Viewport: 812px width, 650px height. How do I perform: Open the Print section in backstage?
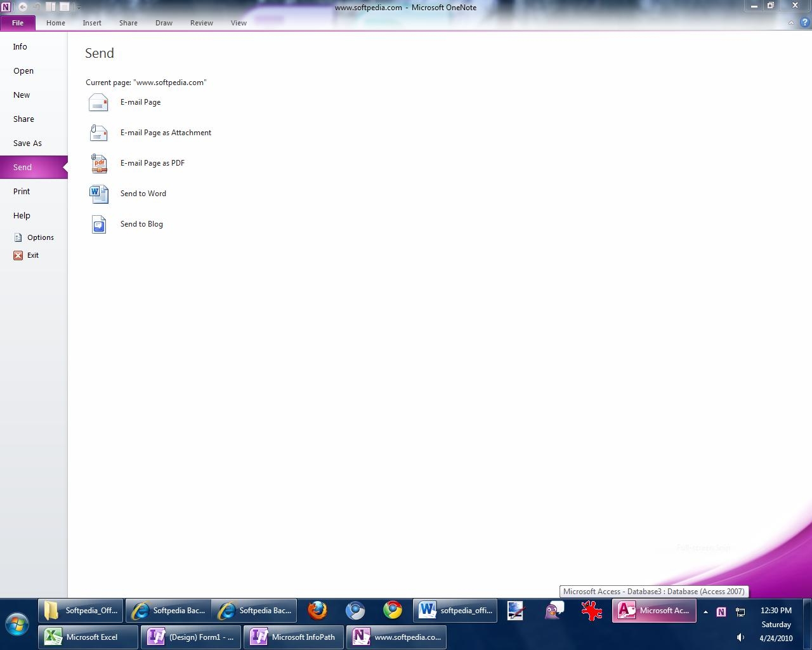[x=22, y=192]
